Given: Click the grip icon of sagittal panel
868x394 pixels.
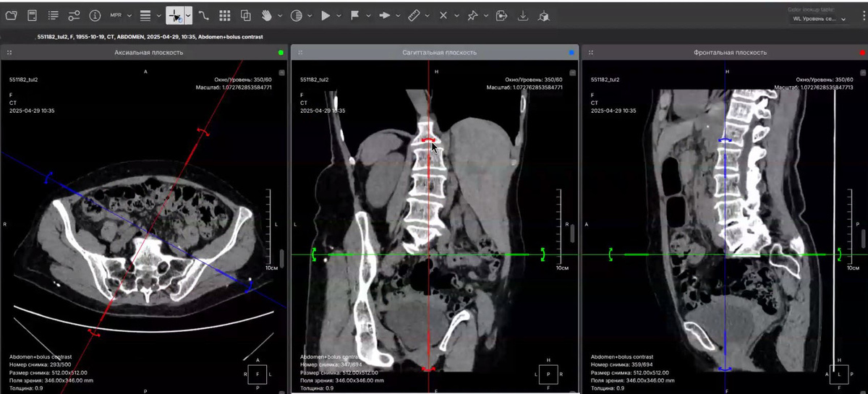Looking at the screenshot, I should click(300, 53).
